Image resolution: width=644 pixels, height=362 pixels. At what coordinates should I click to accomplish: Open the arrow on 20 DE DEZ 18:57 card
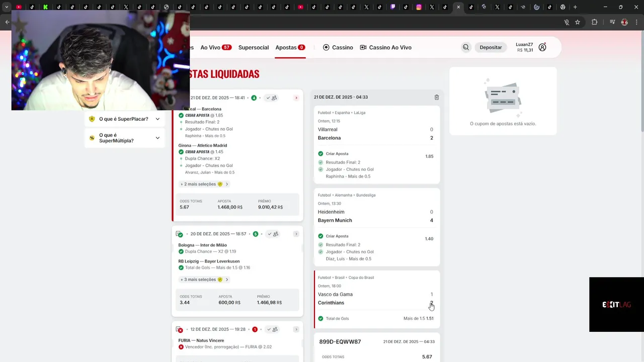[x=296, y=234]
